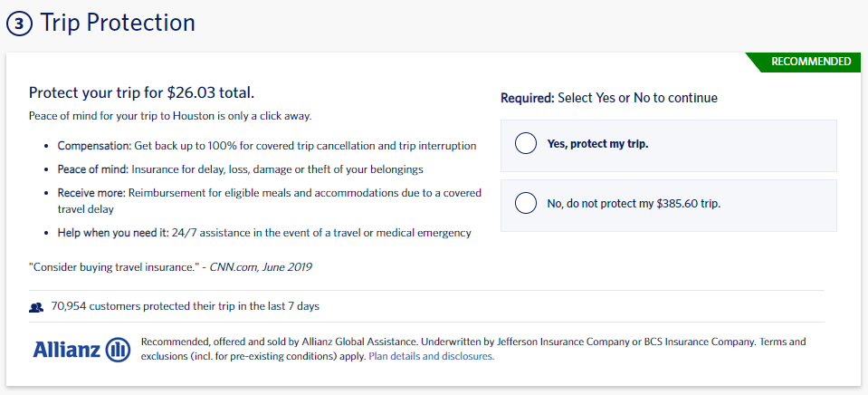Select 'No, do not protect my $385.60 trip' radio
This screenshot has width=868, height=395.
pyautogui.click(x=525, y=203)
